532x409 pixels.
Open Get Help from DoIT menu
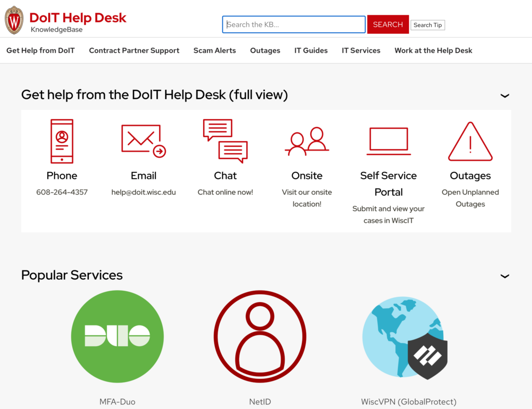point(41,50)
